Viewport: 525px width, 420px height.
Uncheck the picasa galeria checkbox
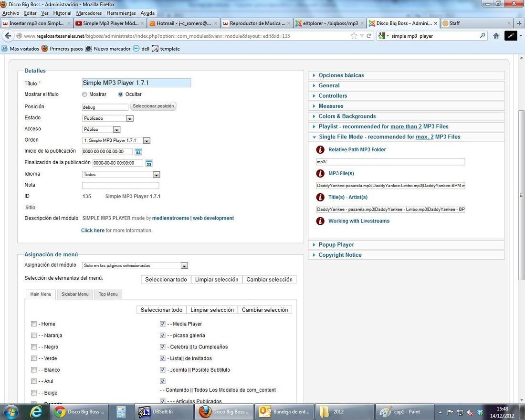(x=162, y=335)
